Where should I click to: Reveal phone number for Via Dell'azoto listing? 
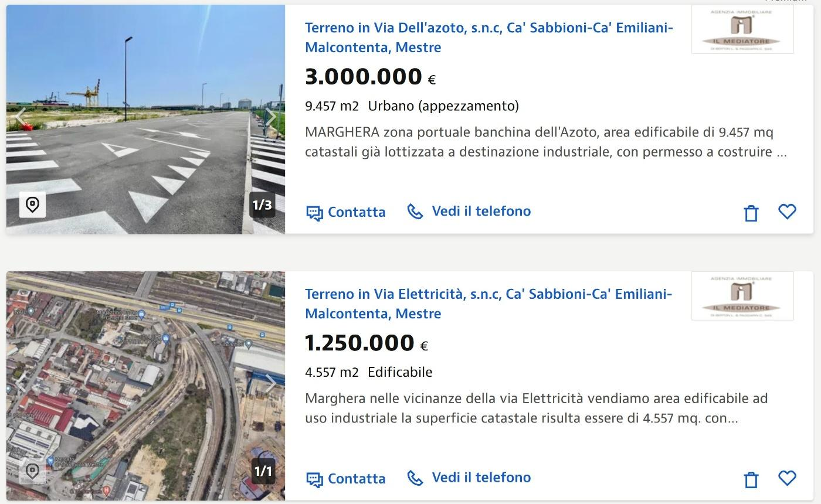tap(469, 211)
